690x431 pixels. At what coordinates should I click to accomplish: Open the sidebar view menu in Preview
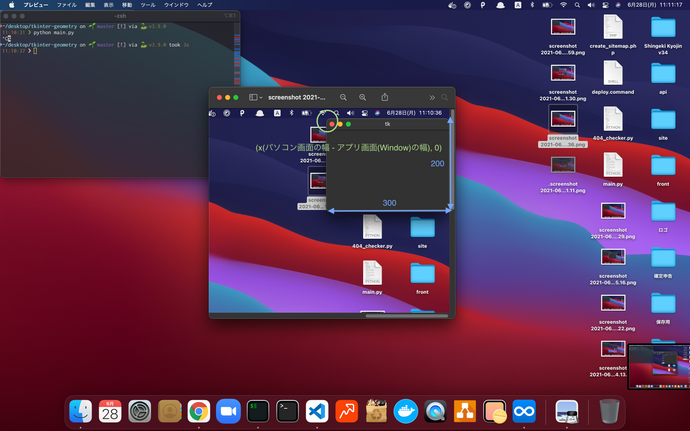coord(256,97)
